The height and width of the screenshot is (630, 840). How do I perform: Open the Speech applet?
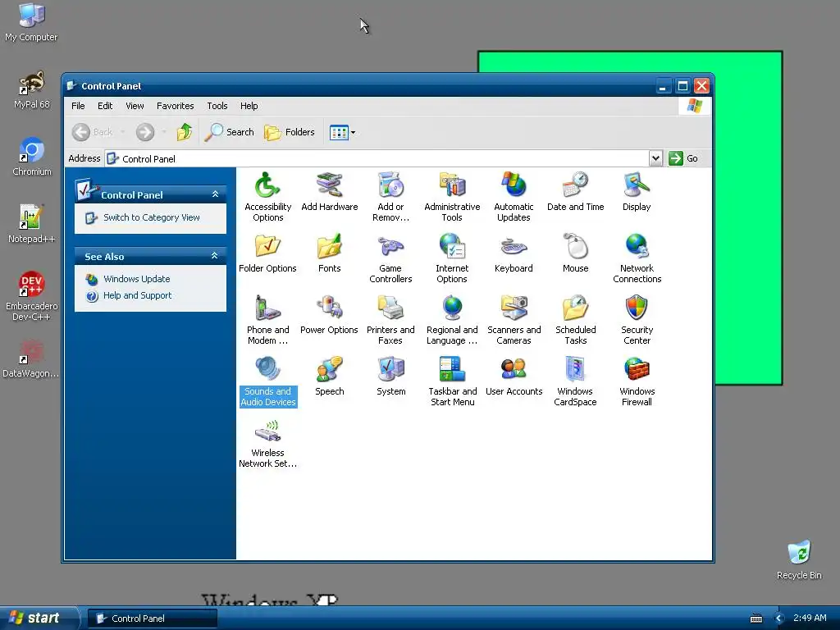[x=330, y=377]
